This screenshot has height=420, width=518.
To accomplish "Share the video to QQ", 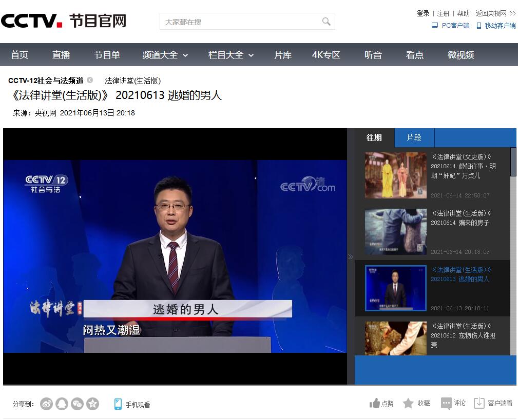I will click(x=62, y=404).
